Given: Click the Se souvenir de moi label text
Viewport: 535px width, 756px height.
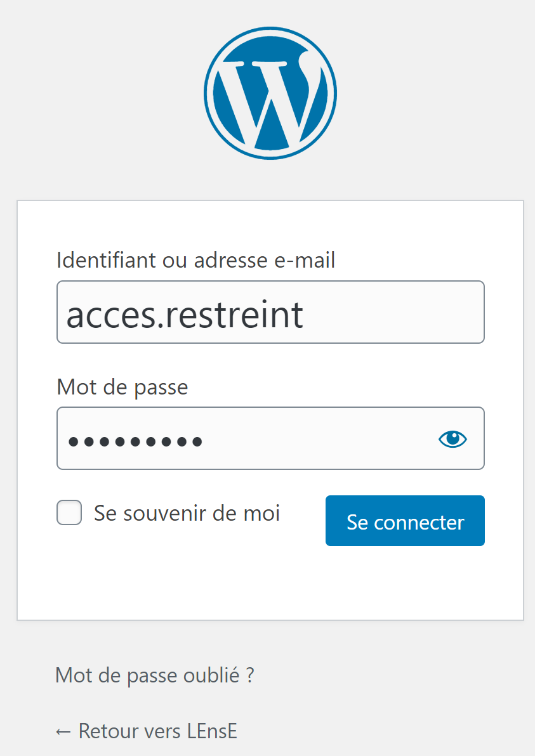Looking at the screenshot, I should (187, 513).
